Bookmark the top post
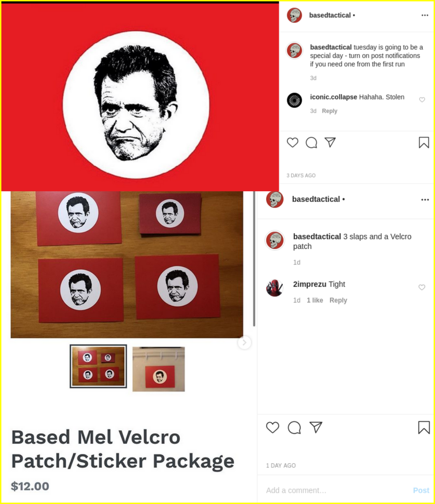435x504 pixels. [424, 142]
